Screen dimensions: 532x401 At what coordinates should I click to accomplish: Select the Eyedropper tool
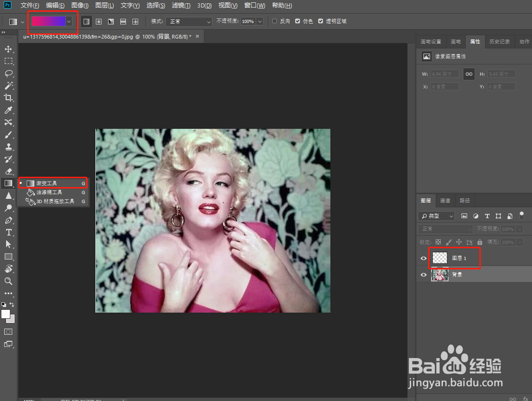pyautogui.click(x=8, y=110)
